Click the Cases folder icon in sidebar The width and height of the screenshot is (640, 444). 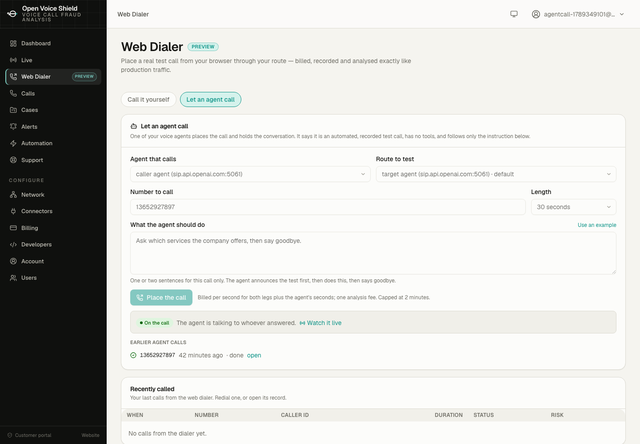click(13, 110)
